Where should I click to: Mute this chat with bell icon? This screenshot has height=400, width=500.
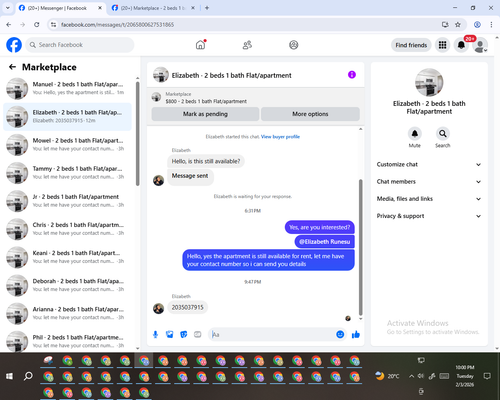coord(415,134)
